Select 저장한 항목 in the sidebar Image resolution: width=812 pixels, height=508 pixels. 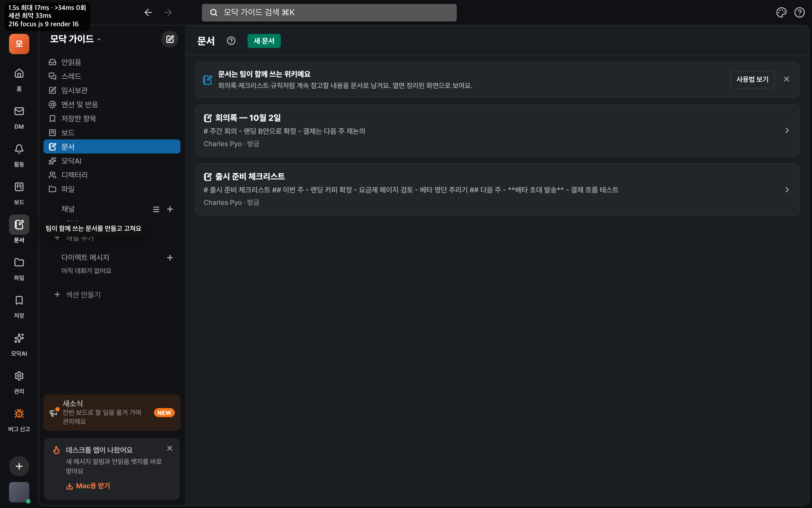[x=112, y=118]
